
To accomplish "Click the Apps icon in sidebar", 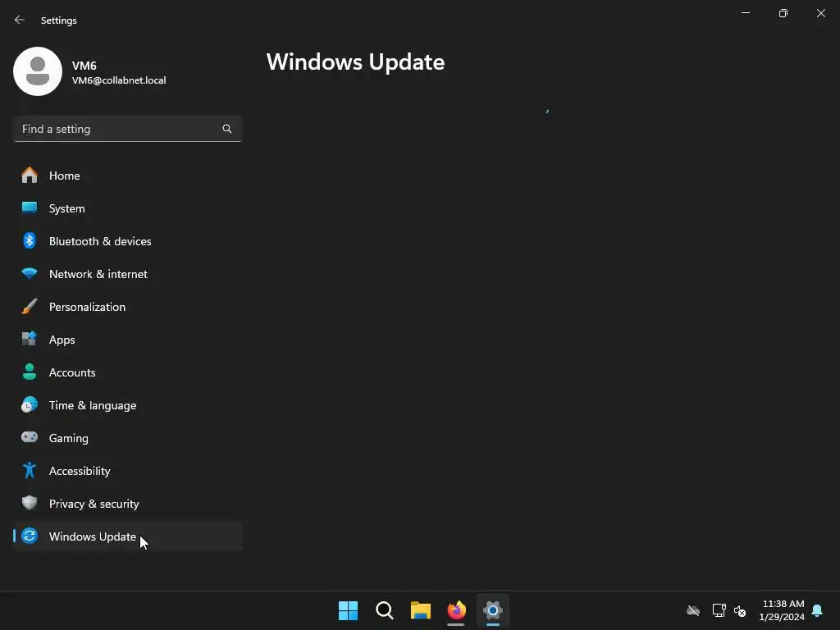I will 30,339.
